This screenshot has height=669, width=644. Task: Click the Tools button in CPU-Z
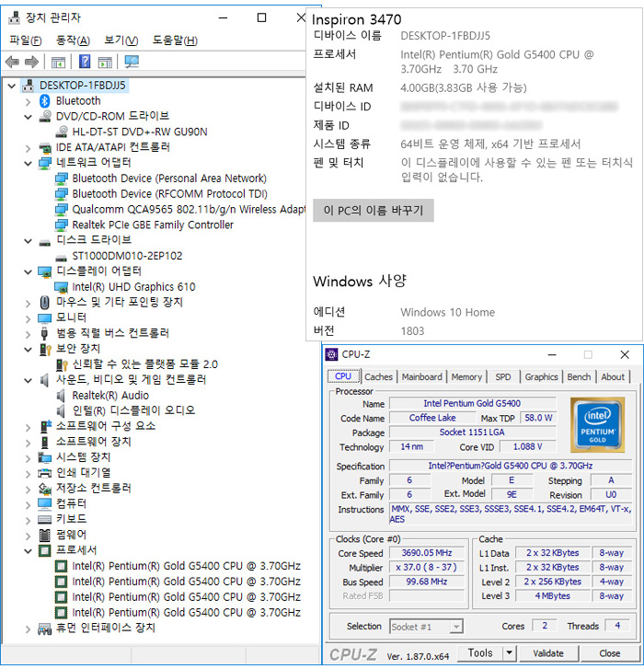tap(480, 653)
